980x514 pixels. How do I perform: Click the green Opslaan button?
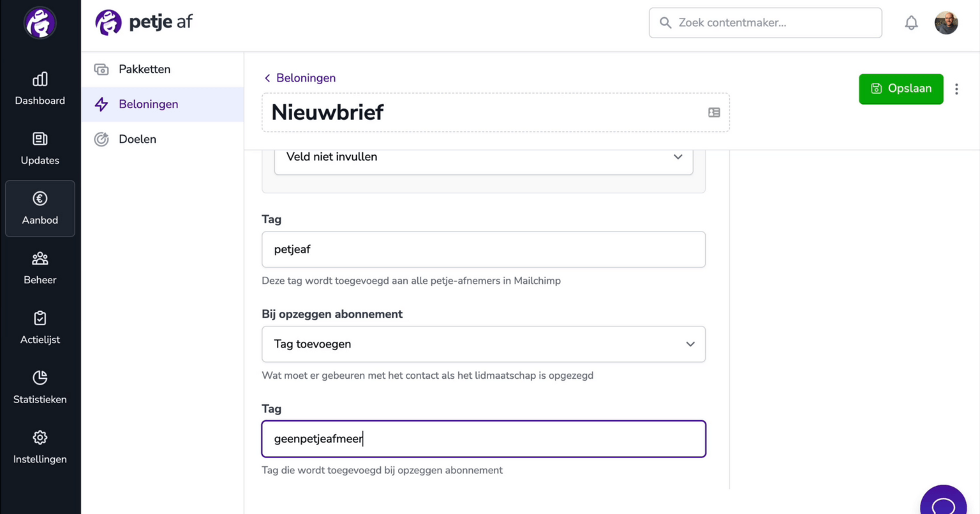tap(901, 89)
